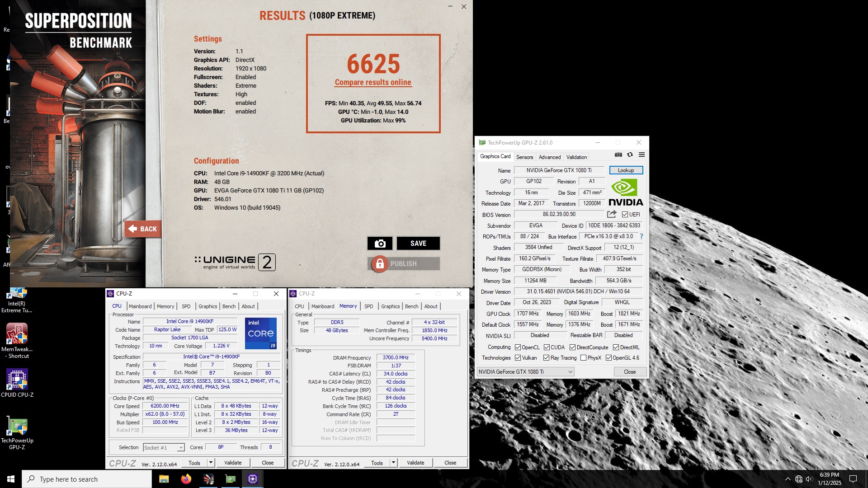Click the GPU-Z taskbar icon

pos(231,479)
